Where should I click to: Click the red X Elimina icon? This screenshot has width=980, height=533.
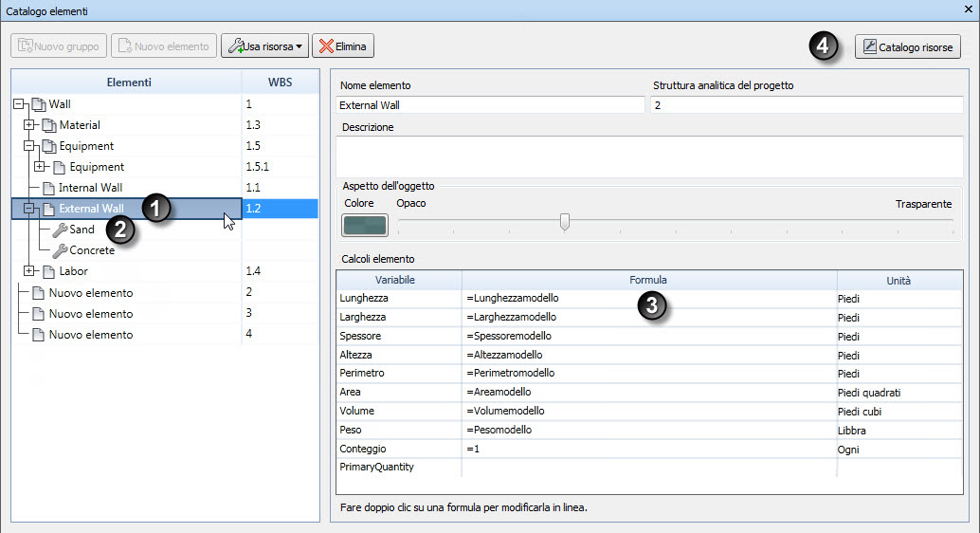(326, 46)
